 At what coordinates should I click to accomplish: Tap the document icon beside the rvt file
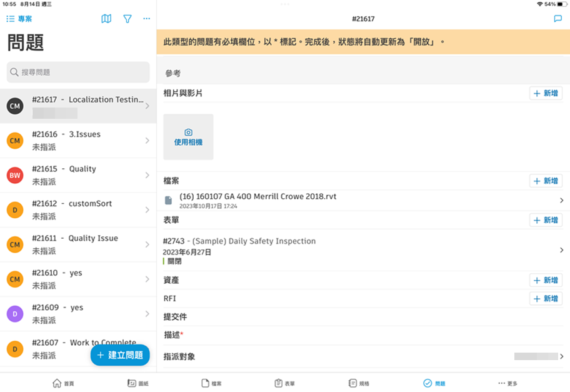[x=168, y=200]
